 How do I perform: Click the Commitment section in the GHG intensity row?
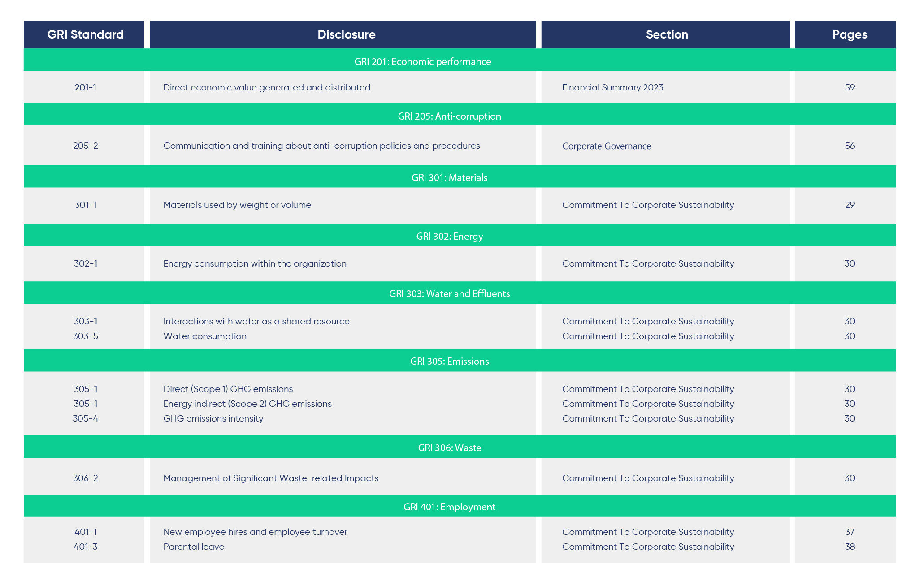click(648, 418)
